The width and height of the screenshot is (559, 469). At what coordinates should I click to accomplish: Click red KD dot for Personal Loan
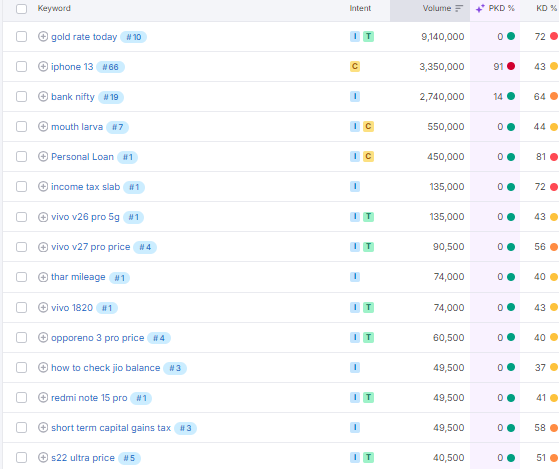[x=554, y=156]
